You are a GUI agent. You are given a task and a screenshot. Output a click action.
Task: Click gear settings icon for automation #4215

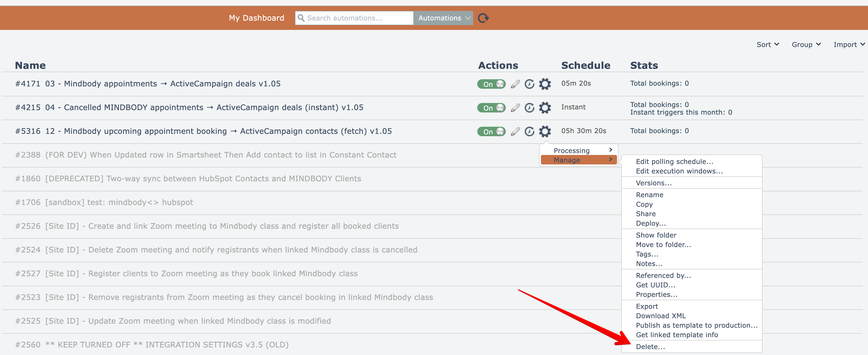(x=545, y=108)
